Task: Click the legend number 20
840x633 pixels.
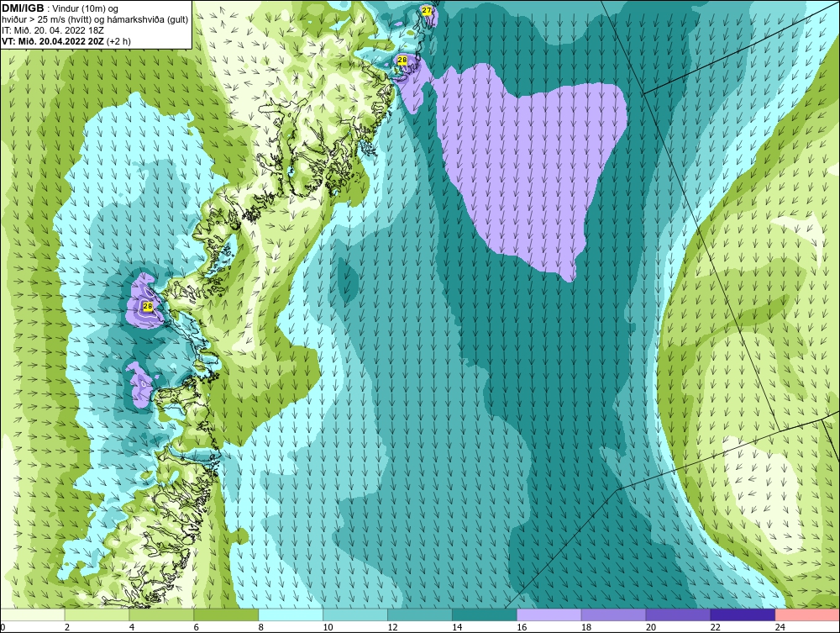Action: click(651, 627)
